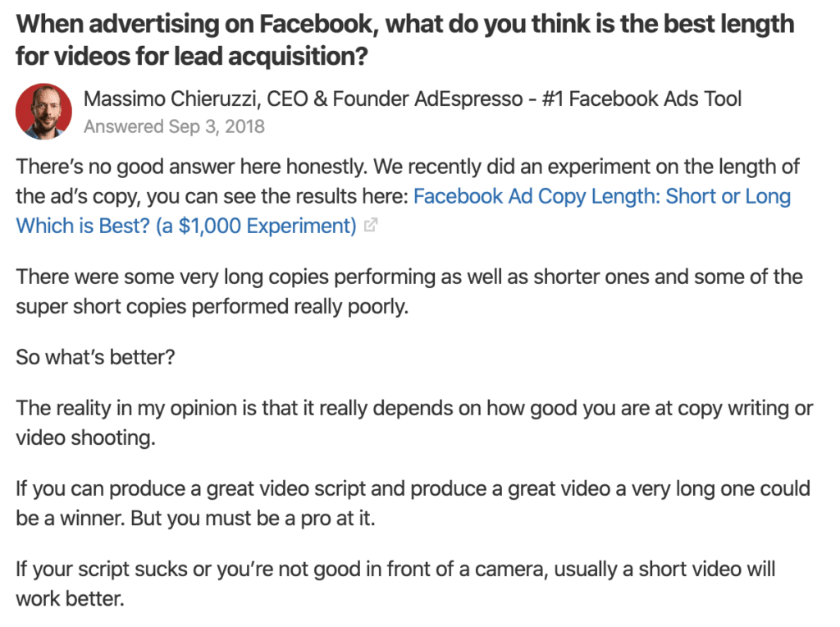Open the question title about Facebook video length
This screenshot has height=627, width=840.
[x=405, y=39]
